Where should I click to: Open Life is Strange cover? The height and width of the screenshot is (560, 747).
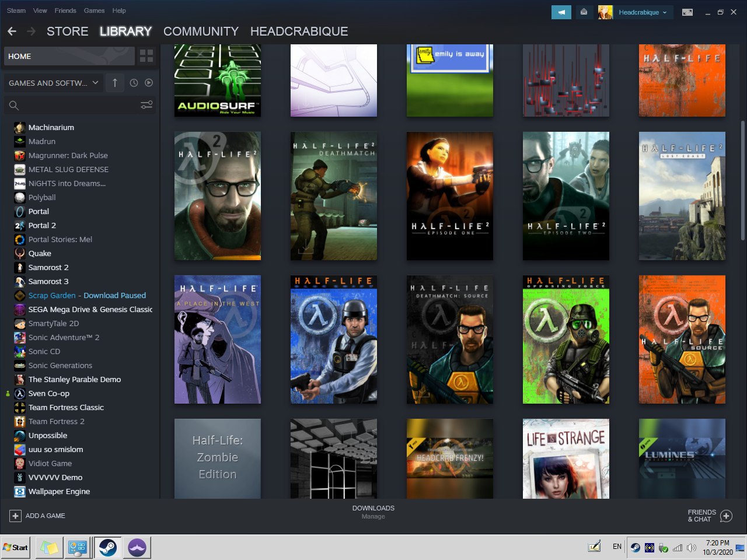(x=566, y=459)
